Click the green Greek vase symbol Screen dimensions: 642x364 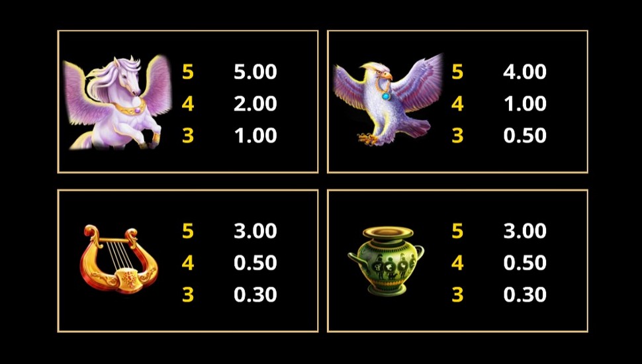point(386,261)
